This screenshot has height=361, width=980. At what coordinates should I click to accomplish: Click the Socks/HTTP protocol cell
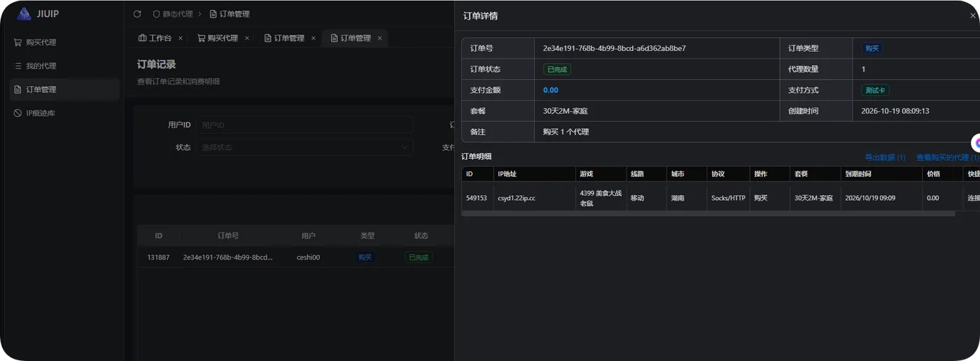(728, 198)
